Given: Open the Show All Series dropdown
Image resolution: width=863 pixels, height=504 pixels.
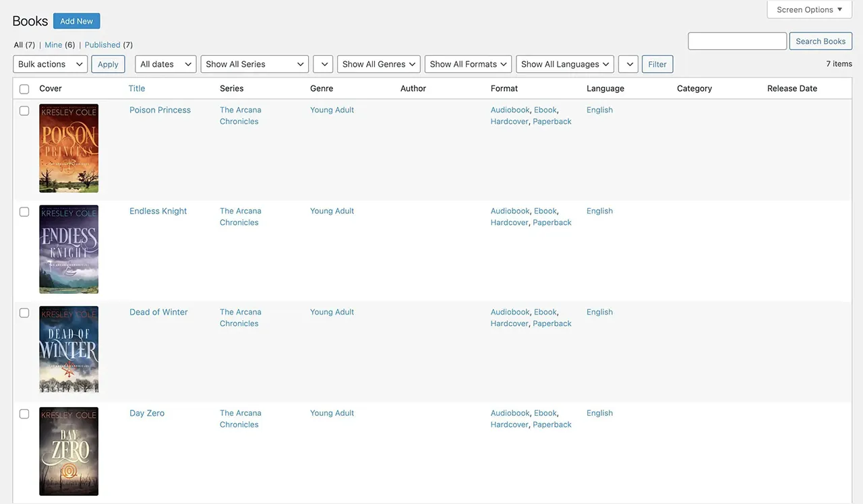Looking at the screenshot, I should point(254,63).
